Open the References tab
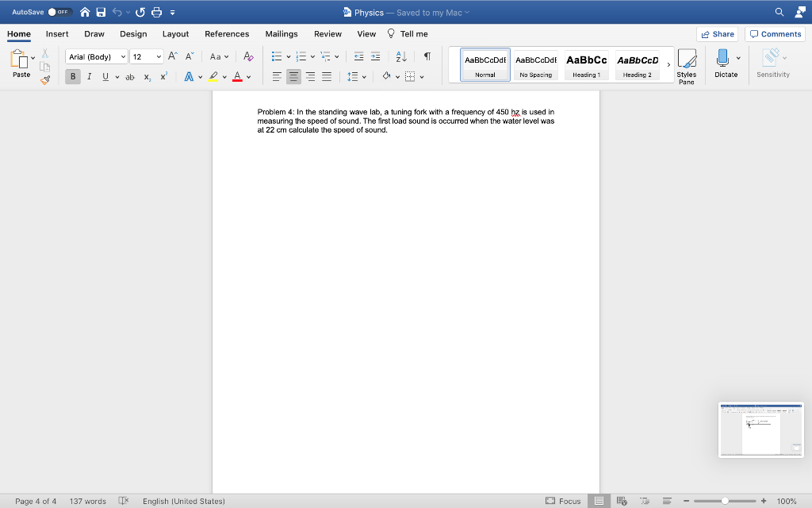This screenshot has height=508, width=812. (227, 33)
